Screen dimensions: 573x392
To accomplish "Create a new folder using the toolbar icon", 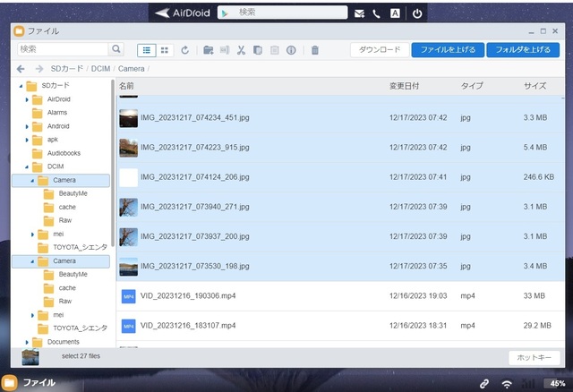I will pos(209,50).
